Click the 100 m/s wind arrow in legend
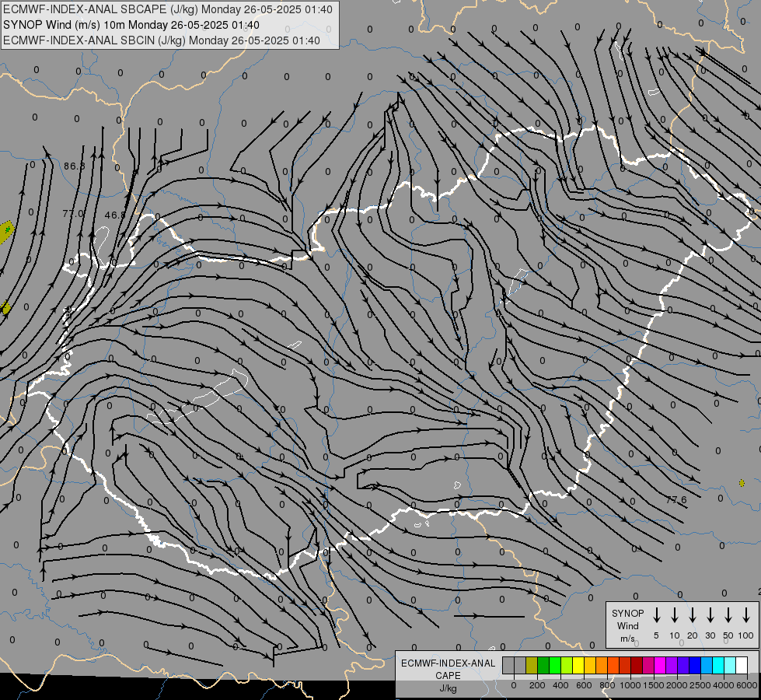Viewport: 761px width, 700px height. click(x=746, y=614)
